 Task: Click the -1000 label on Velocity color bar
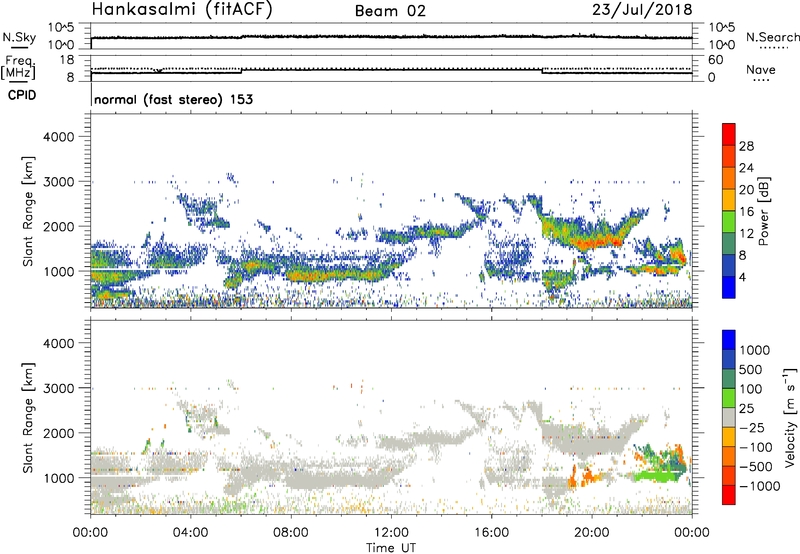pyautogui.click(x=760, y=486)
